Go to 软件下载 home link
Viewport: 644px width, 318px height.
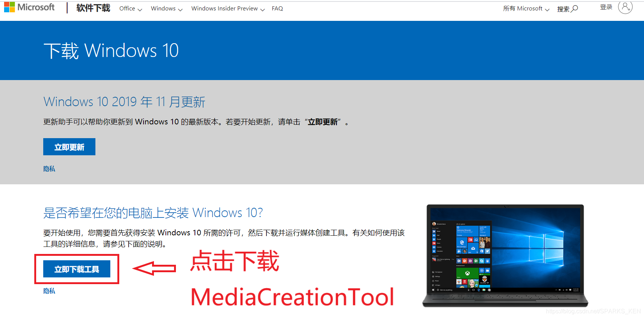pyautogui.click(x=93, y=8)
